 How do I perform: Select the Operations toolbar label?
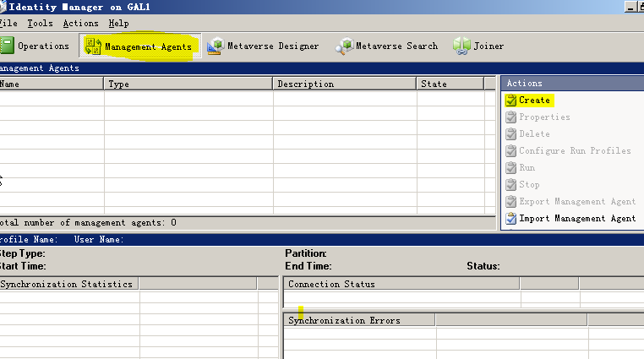(x=44, y=46)
